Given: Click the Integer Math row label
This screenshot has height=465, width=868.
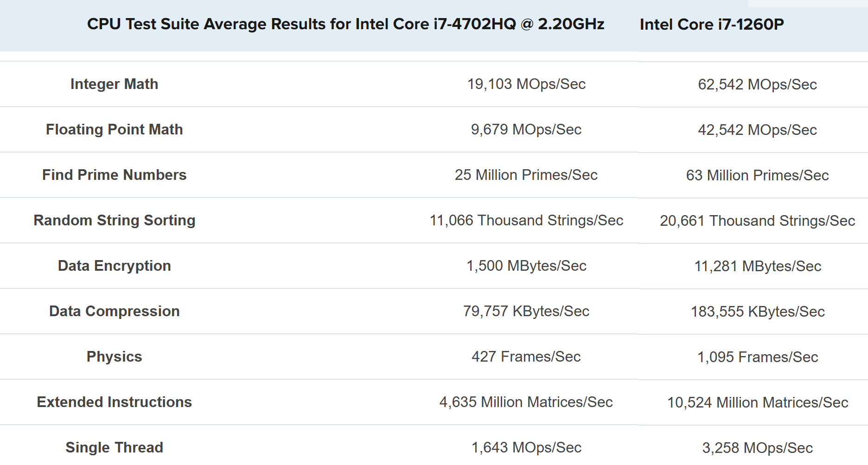Looking at the screenshot, I should [114, 84].
